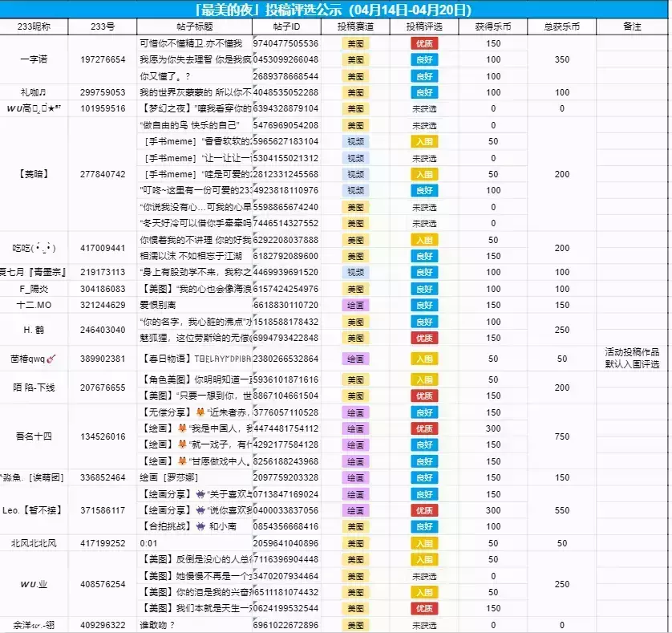Select the 入围 badge in 茴椿qwq's row
The width and height of the screenshot is (672, 633).
pyautogui.click(x=424, y=359)
